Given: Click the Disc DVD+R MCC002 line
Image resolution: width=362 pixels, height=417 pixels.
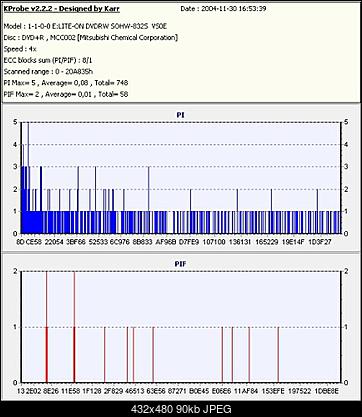Looking at the screenshot, I should [91, 38].
